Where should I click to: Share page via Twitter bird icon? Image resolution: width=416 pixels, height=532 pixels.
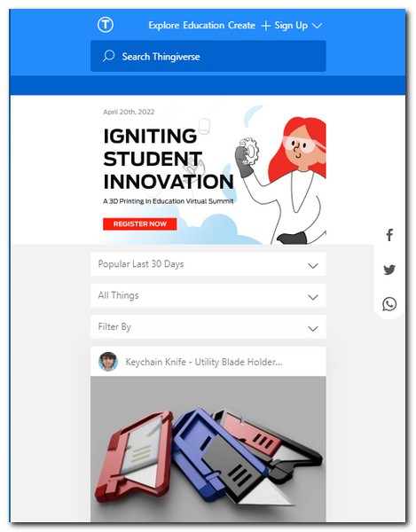coord(389,270)
